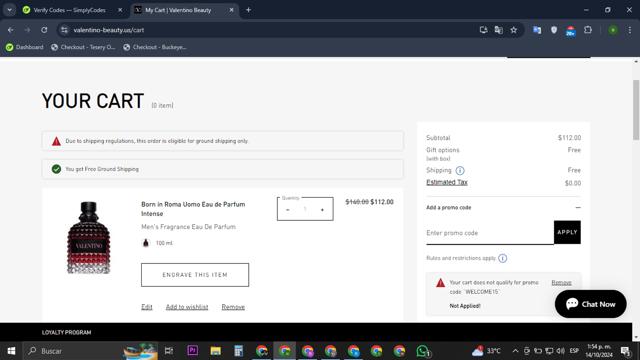Click the APPLY promo code button

click(x=567, y=232)
